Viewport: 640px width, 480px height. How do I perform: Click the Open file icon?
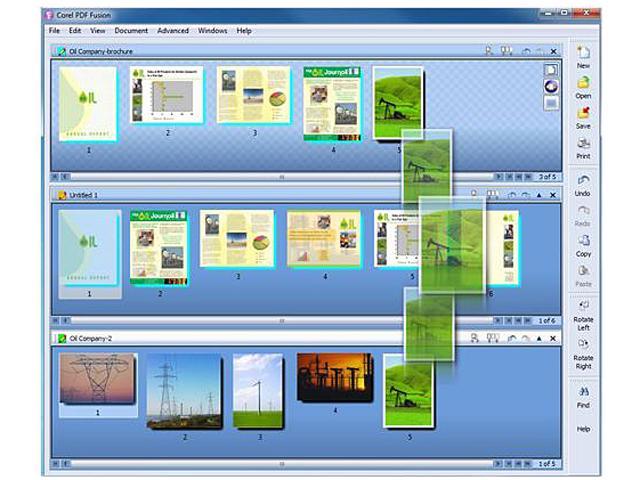coord(583,83)
